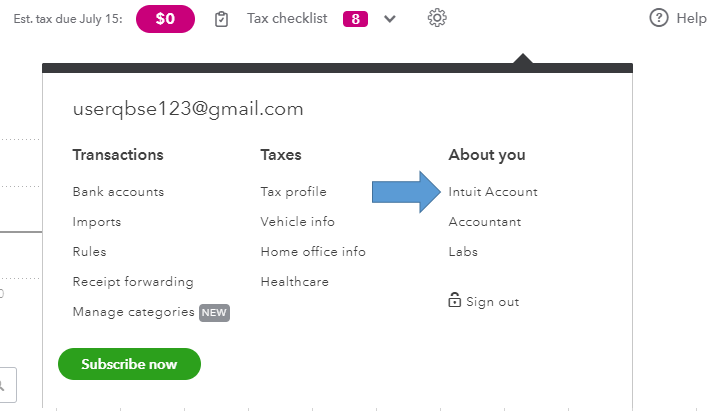Choose Healthcare under Taxes
716x411 pixels.
pos(294,282)
